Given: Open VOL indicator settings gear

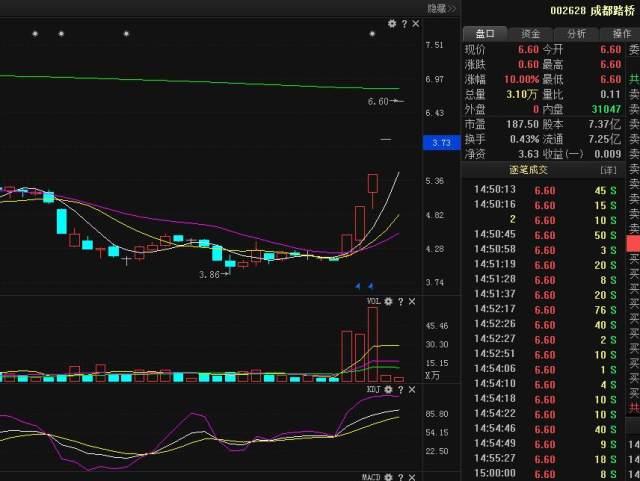Looking at the screenshot, I should tap(389, 301).
